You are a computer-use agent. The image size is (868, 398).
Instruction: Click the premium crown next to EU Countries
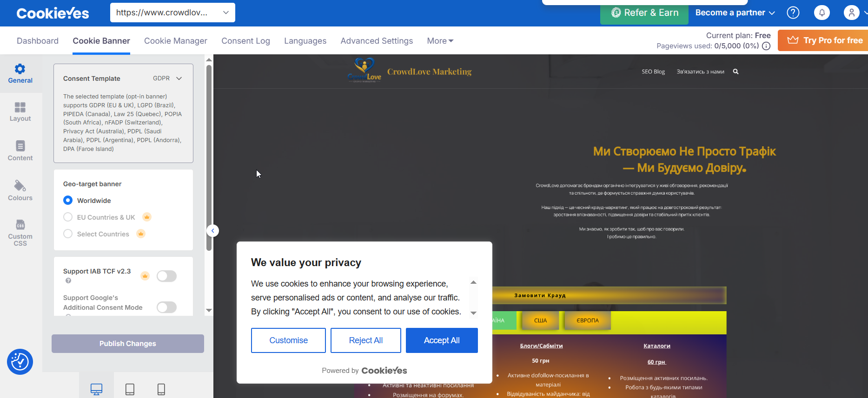(147, 217)
